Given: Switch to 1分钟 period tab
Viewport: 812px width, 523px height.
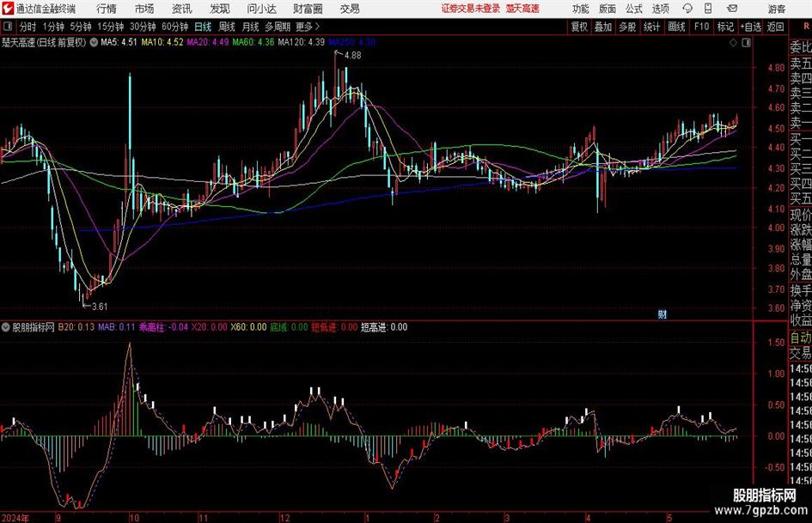Looking at the screenshot, I should point(53,27).
